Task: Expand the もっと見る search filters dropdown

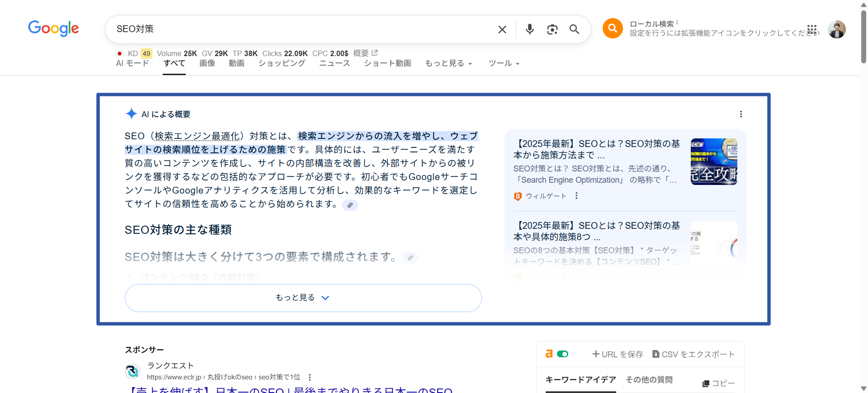Action: tap(448, 64)
